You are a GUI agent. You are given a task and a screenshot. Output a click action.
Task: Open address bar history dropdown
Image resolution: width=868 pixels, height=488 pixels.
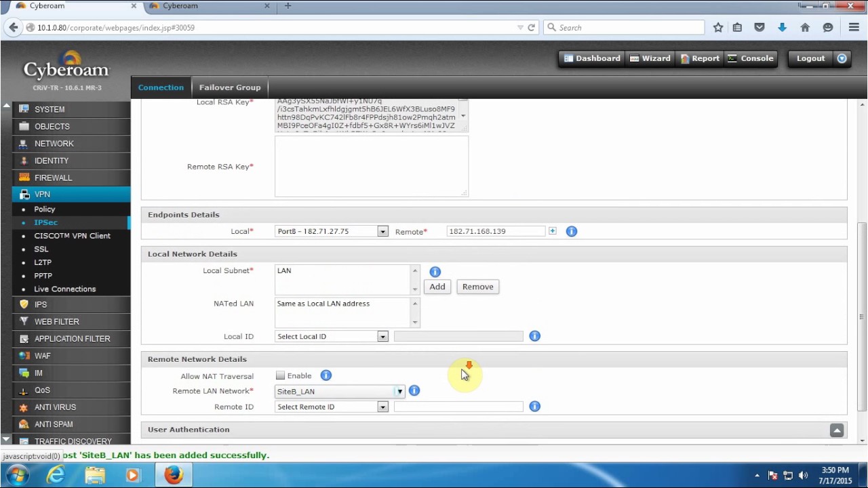click(x=520, y=28)
